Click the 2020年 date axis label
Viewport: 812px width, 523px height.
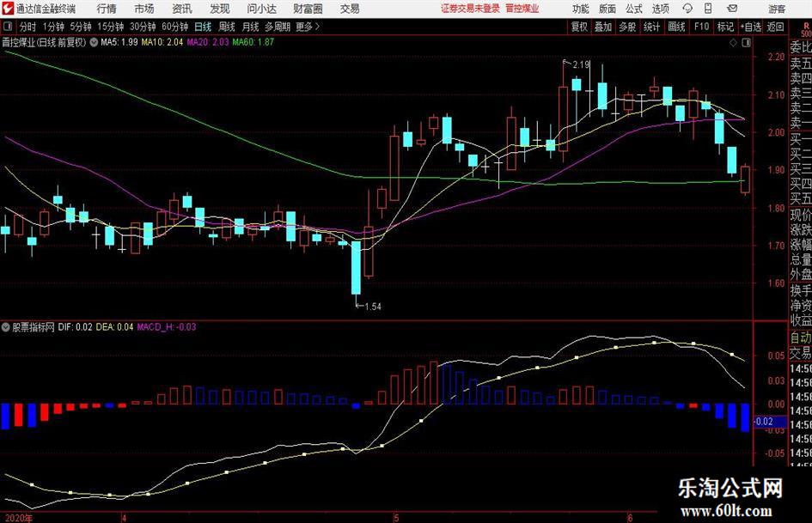(18, 518)
